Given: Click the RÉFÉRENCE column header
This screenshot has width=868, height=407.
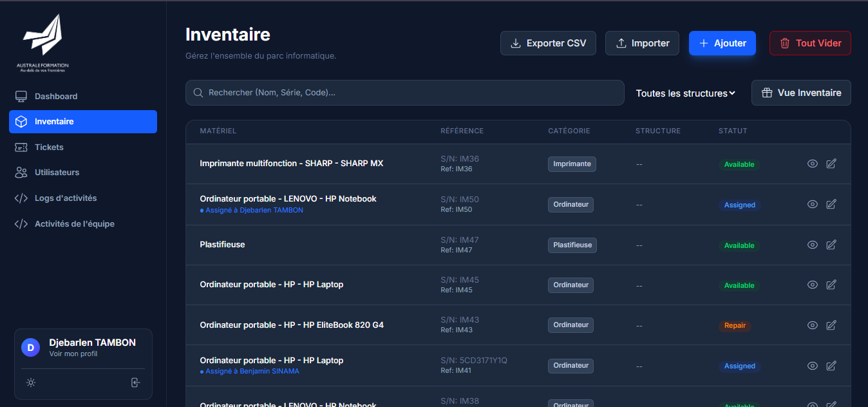Looking at the screenshot, I should (x=462, y=131).
